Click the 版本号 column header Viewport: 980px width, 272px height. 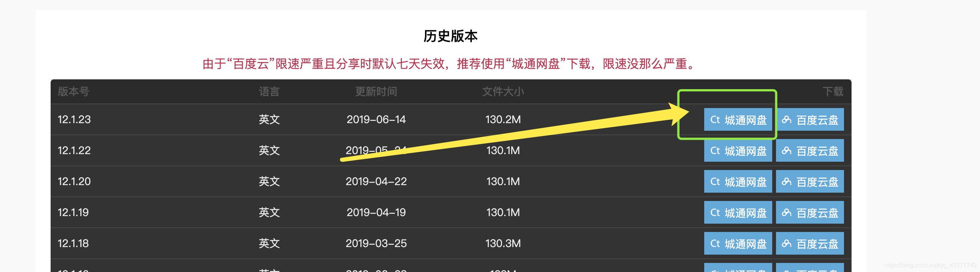(73, 92)
